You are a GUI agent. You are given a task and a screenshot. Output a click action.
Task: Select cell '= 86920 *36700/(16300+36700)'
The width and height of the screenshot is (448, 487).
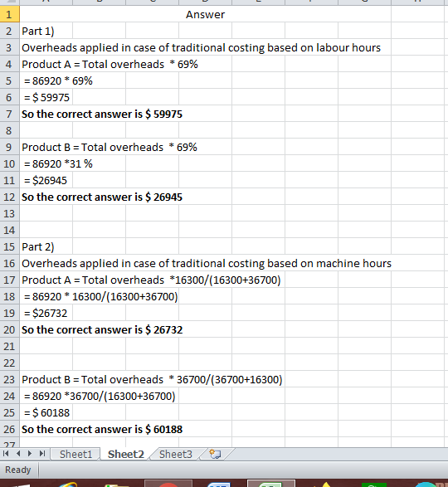pos(100,397)
